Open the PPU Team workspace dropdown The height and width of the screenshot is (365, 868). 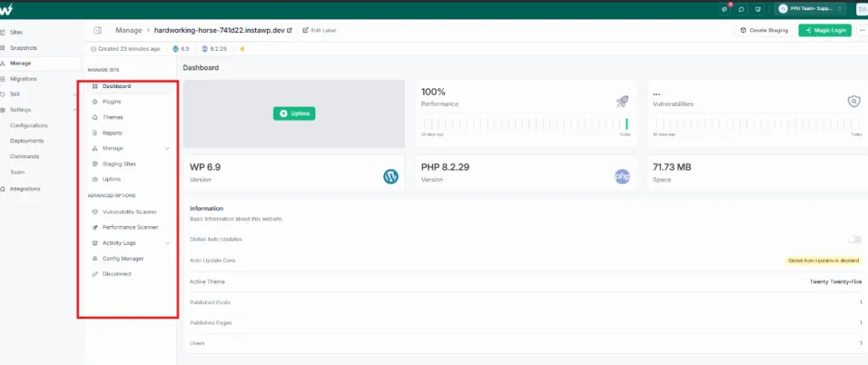pyautogui.click(x=810, y=8)
